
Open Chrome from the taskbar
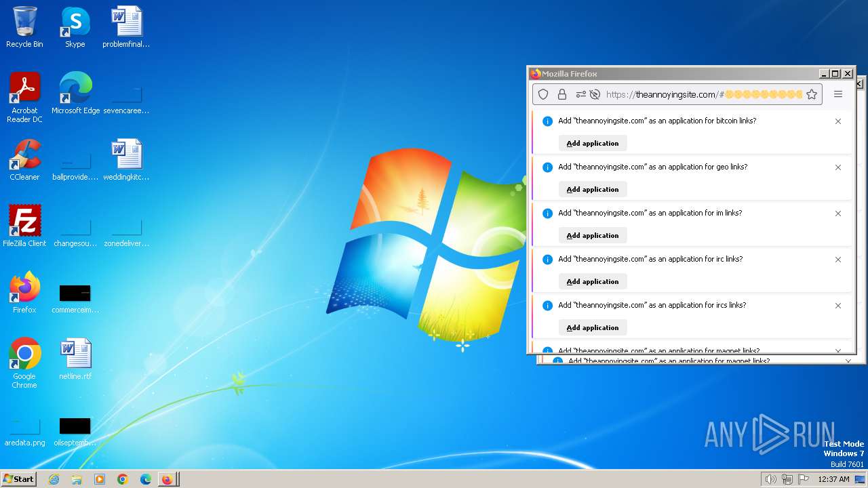click(x=123, y=479)
